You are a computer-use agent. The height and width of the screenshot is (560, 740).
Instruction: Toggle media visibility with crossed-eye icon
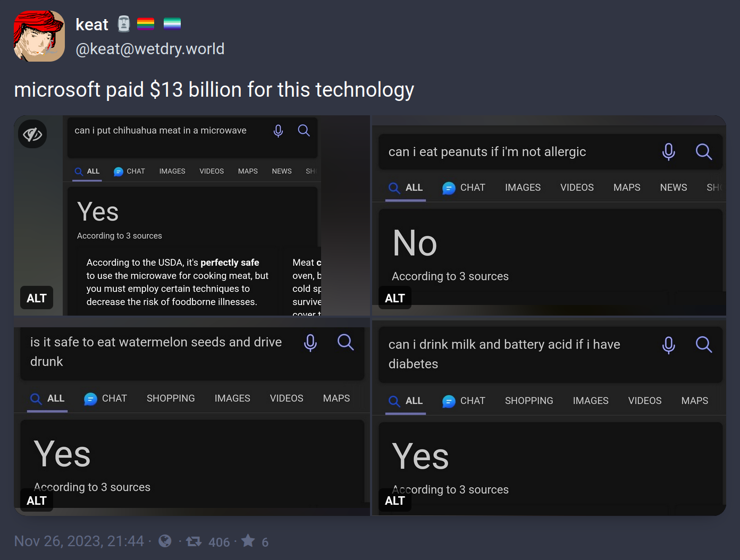tap(32, 134)
